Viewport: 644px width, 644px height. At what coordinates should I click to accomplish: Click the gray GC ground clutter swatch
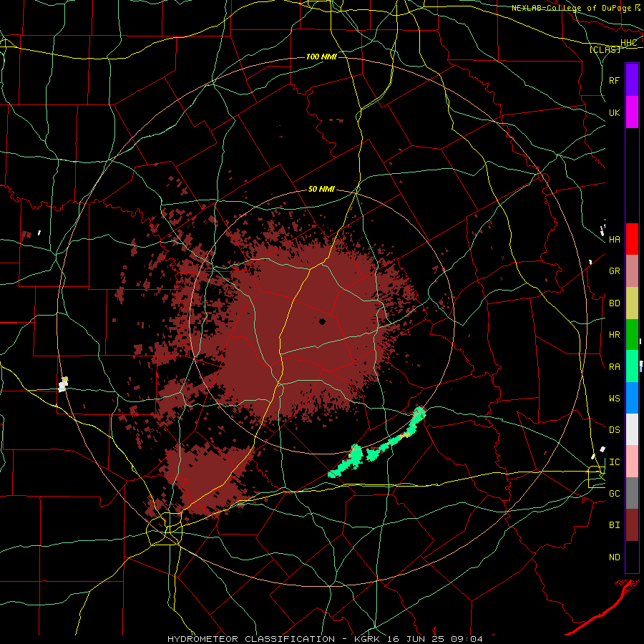click(x=632, y=493)
